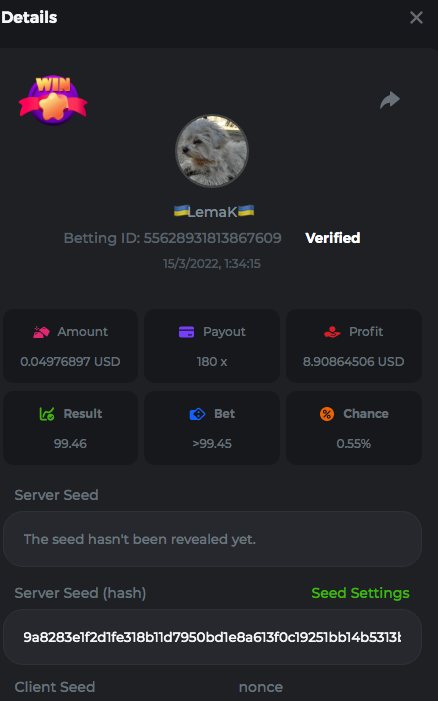Screen dimensions: 438x701
Task: Click the LemaK username
Action: [214, 211]
